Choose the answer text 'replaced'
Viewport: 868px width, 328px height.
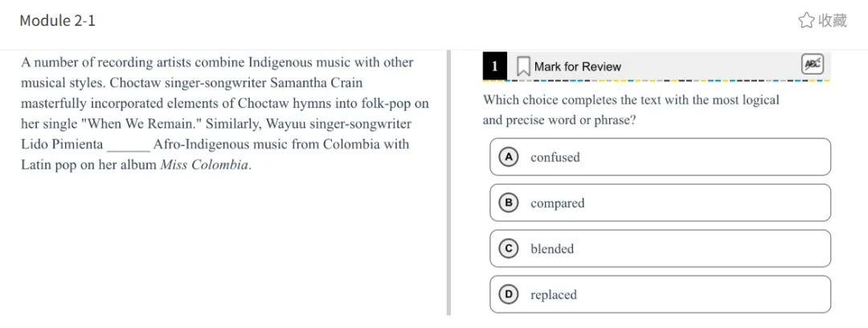point(554,295)
